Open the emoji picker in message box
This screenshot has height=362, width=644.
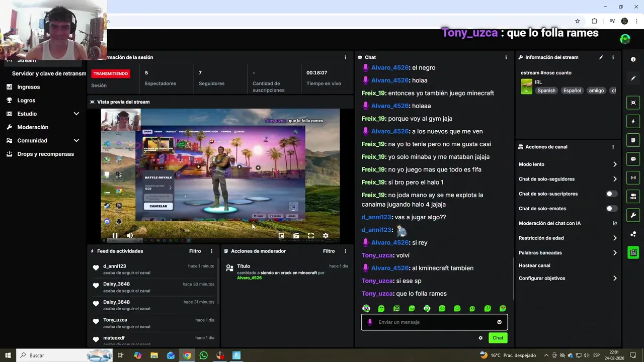coord(499,322)
